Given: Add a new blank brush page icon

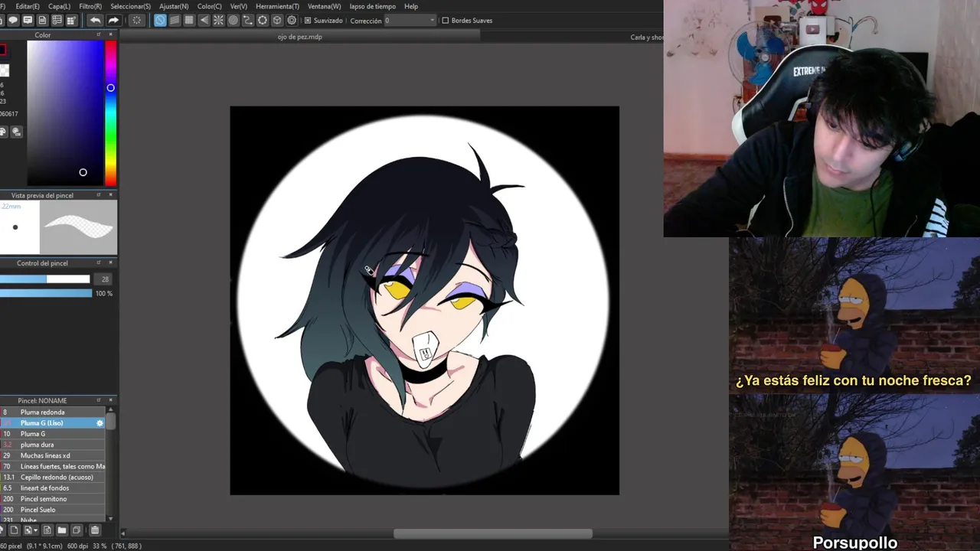Looking at the screenshot, I should click(x=14, y=530).
